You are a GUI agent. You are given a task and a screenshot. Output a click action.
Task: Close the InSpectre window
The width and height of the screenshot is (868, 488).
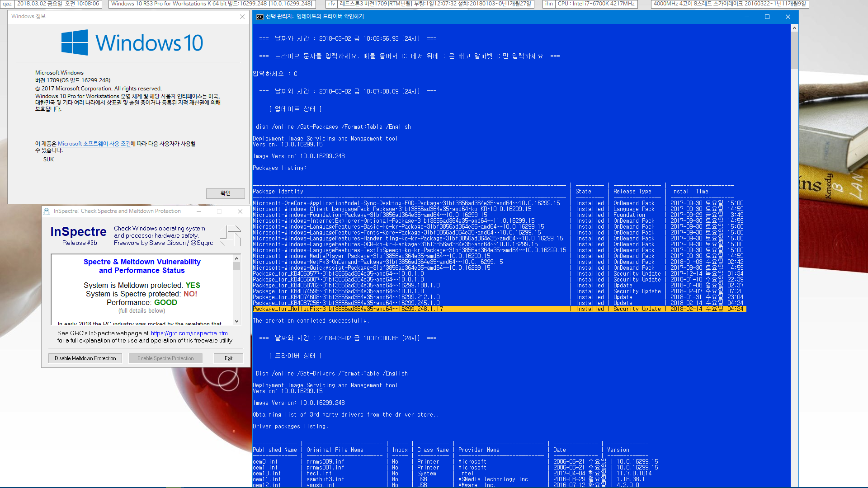pos(240,211)
